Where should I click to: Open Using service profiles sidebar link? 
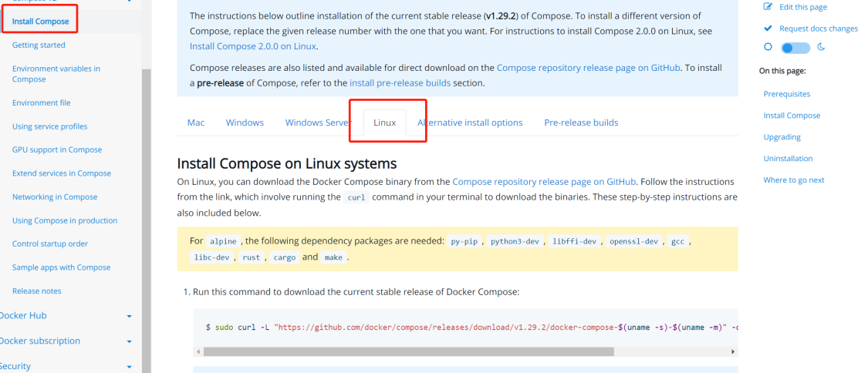point(50,126)
